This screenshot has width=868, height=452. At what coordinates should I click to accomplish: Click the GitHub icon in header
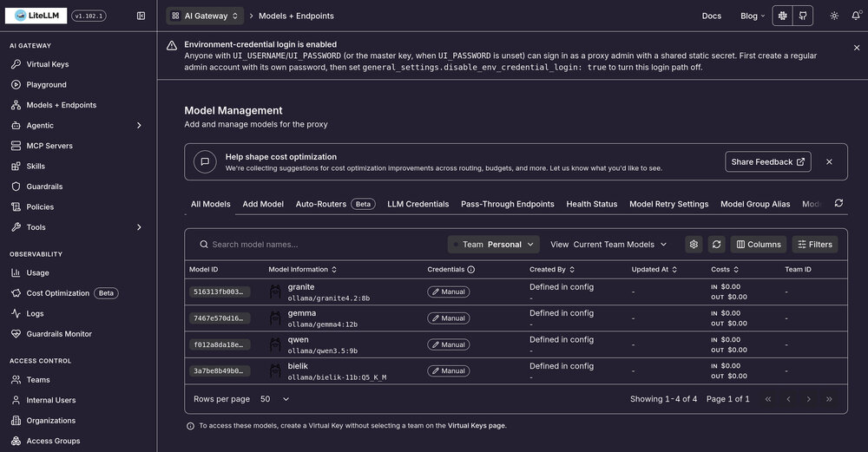(803, 16)
